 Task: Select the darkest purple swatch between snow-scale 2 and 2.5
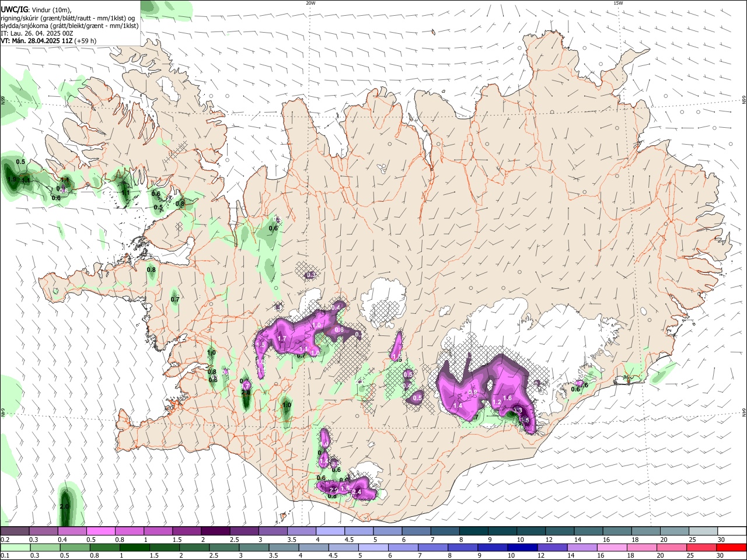[215, 531]
